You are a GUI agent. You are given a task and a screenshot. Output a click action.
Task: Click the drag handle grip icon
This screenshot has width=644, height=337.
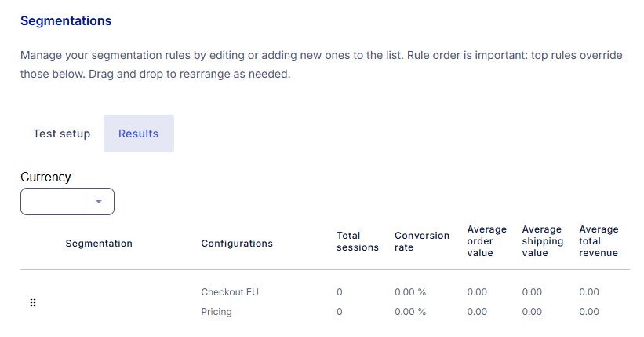[x=33, y=302]
